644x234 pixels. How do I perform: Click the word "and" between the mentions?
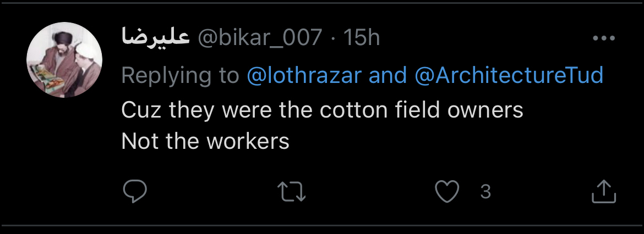click(x=387, y=75)
